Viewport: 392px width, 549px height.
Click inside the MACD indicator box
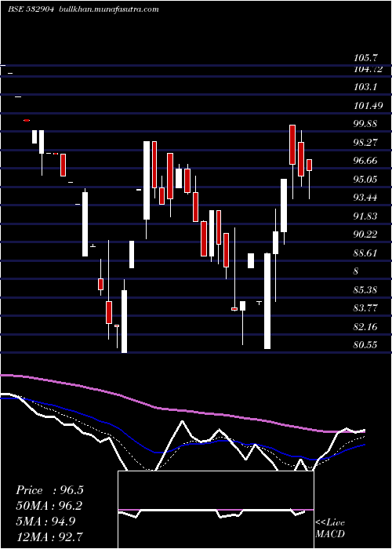point(216,510)
